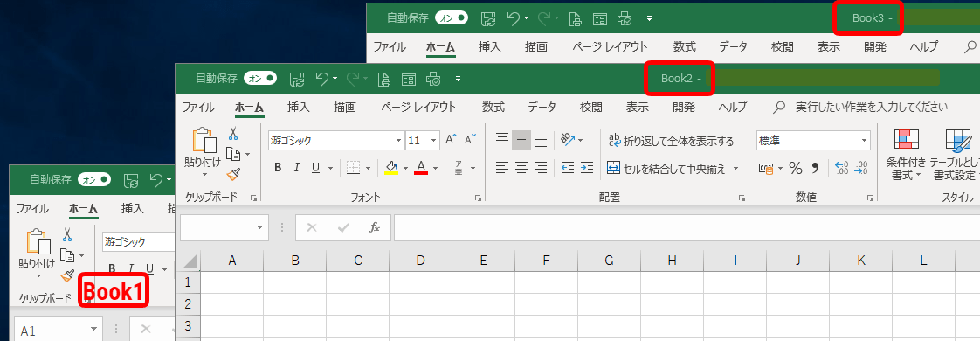
Task: Open Customize Quick Access Toolbar in Book2
Action: (x=459, y=79)
